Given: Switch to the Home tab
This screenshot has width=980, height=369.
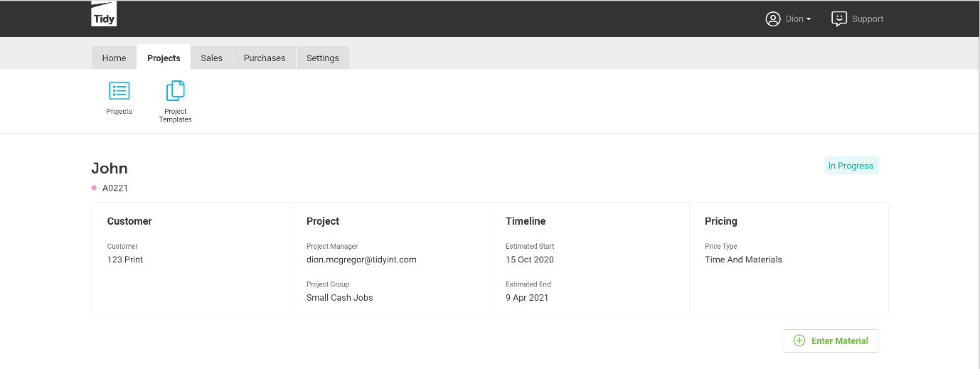Looking at the screenshot, I should pyautogui.click(x=114, y=58).
